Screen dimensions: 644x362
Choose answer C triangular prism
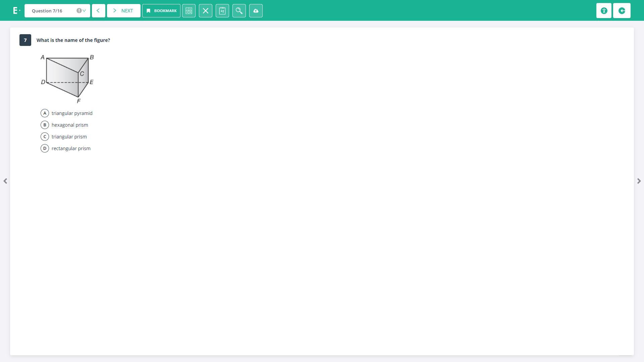(x=45, y=137)
